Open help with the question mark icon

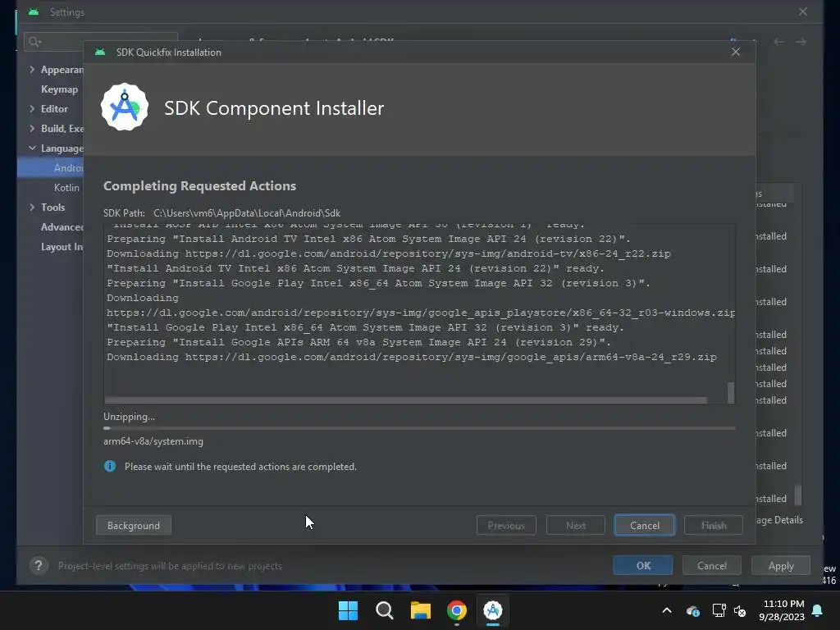(39, 566)
